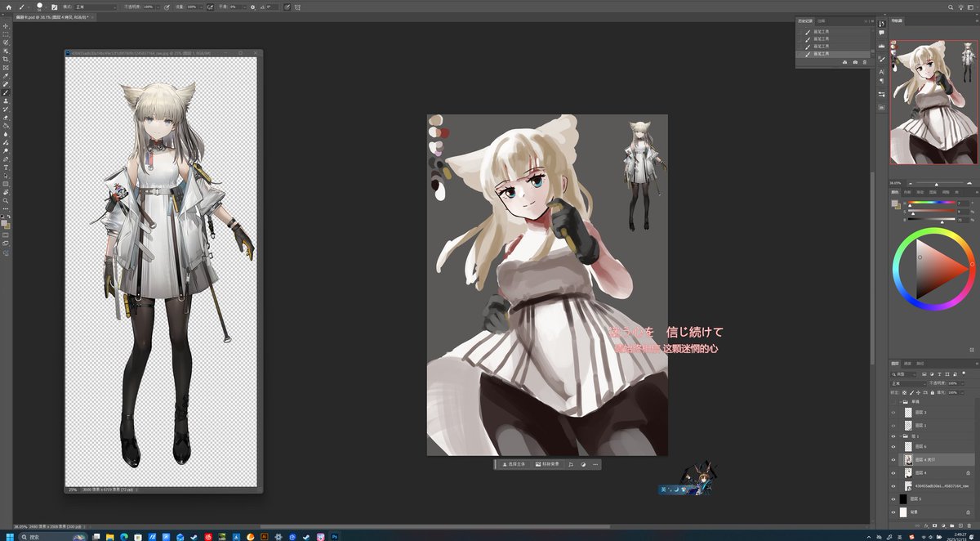Select the Lasso tool
Screen dimensions: 980x541
click(x=7, y=42)
